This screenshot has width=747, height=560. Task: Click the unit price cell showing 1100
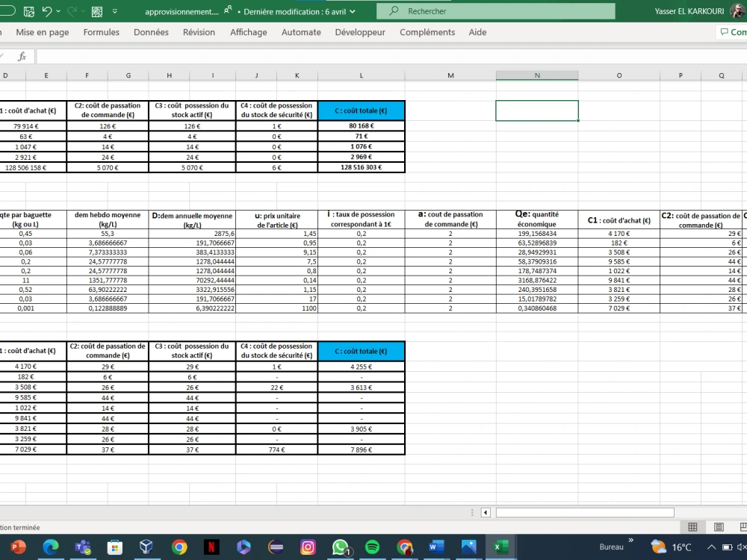[277, 308]
